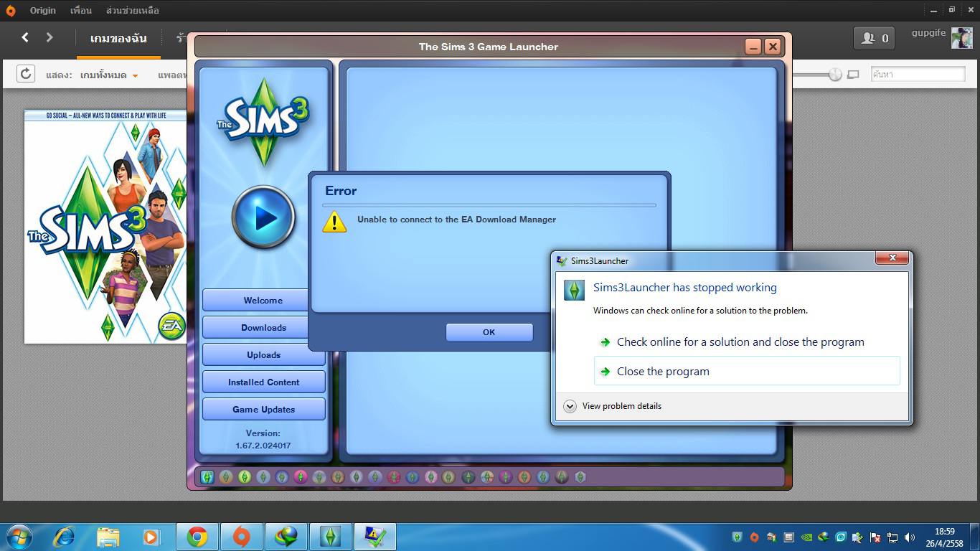Select the เกมของฉัน tab
980x551 pixels.
118,38
